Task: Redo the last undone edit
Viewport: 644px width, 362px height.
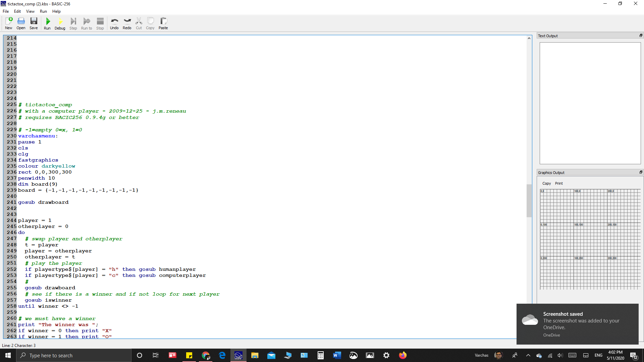Action: click(127, 23)
